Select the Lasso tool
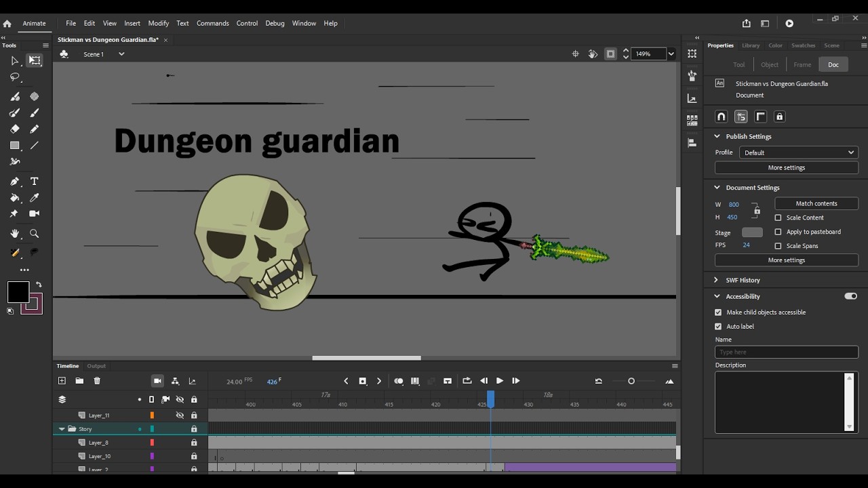The image size is (868, 488). pyautogui.click(x=15, y=77)
